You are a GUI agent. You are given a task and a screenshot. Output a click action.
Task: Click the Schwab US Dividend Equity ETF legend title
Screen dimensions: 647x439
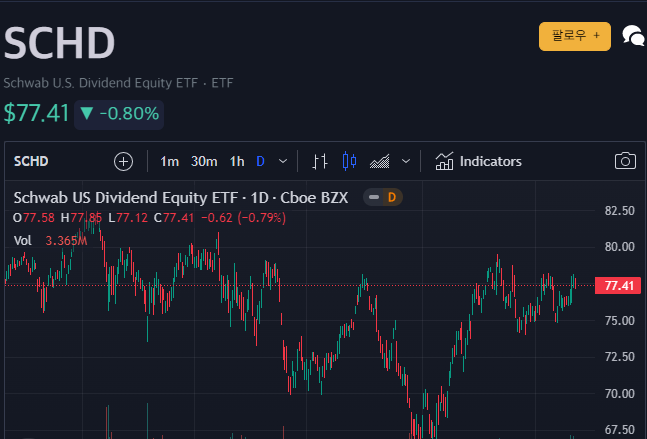click(x=181, y=198)
